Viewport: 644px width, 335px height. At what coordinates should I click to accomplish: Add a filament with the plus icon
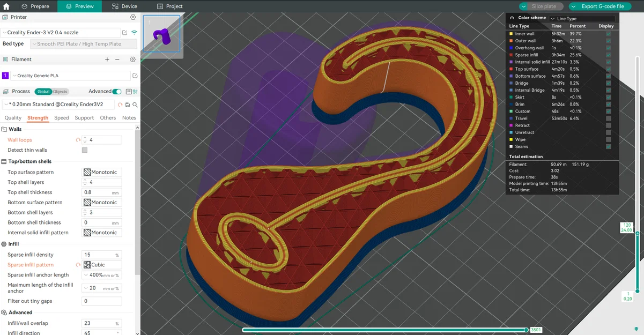pos(107,59)
